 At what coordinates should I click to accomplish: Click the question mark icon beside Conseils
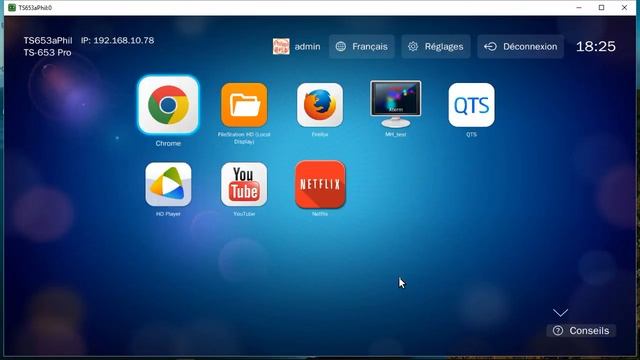(558, 331)
